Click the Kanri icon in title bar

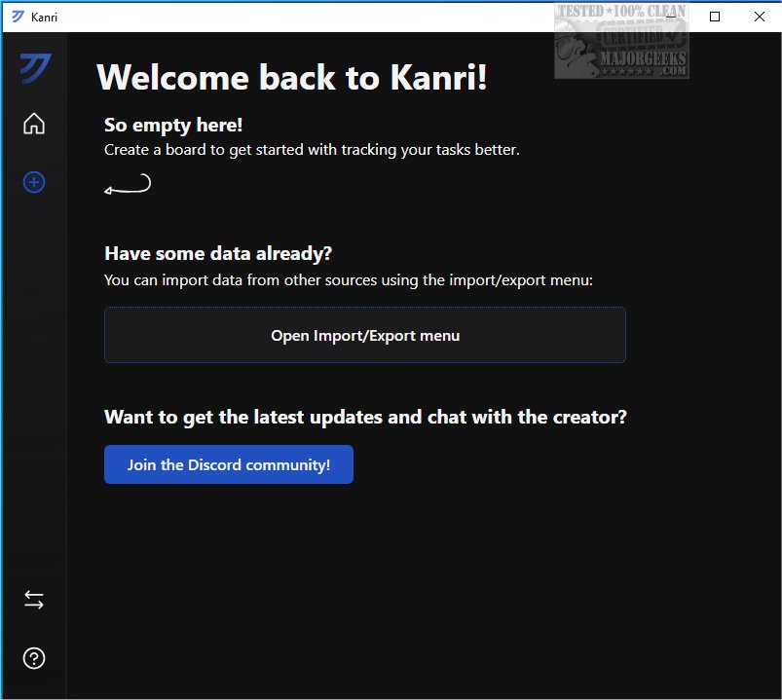18,17
